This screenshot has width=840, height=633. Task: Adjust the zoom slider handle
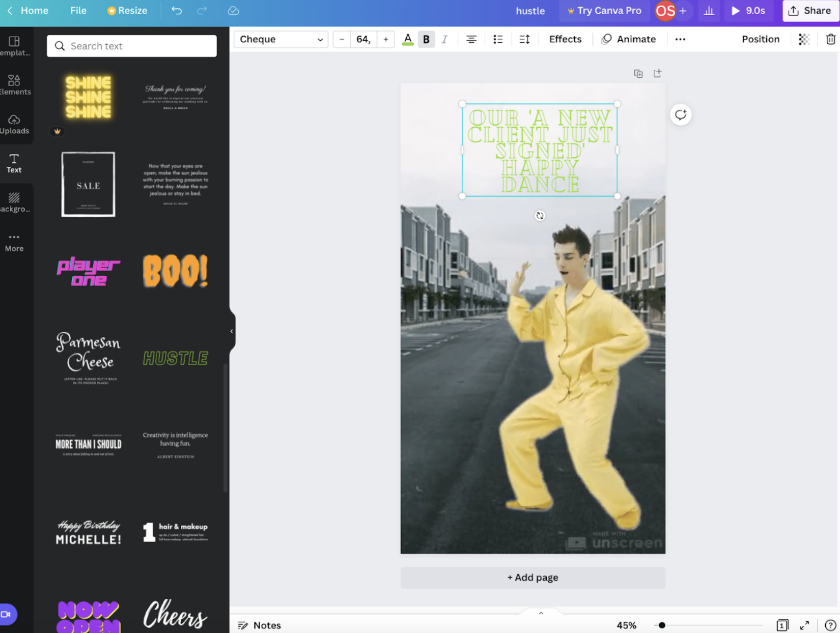pyautogui.click(x=661, y=625)
